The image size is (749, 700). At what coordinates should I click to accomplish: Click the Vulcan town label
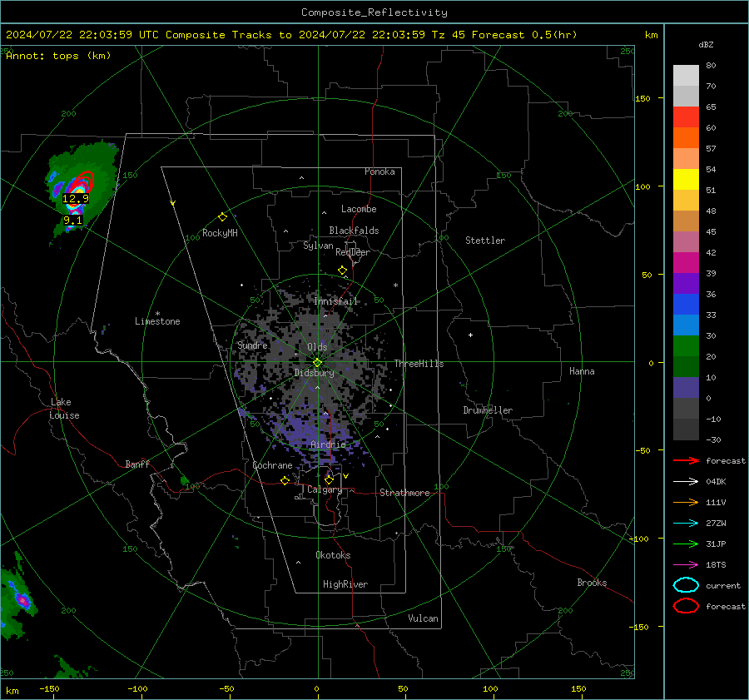(x=424, y=618)
